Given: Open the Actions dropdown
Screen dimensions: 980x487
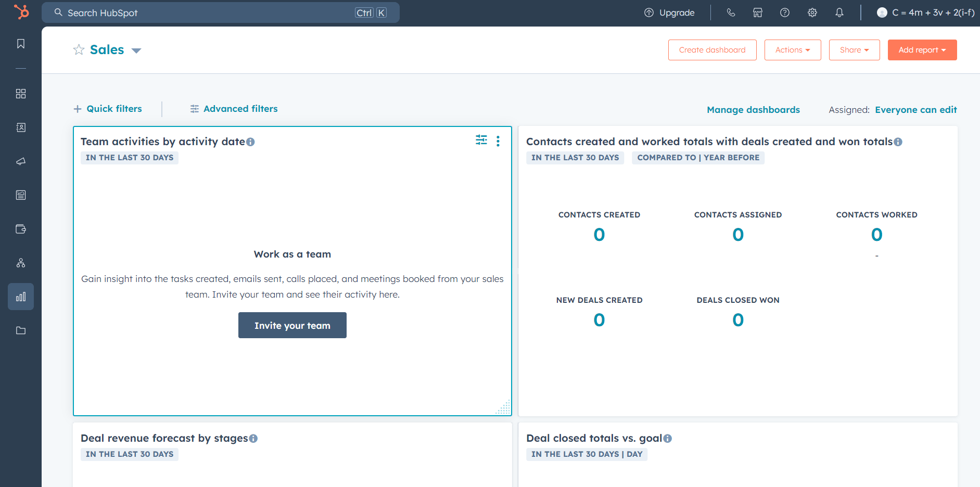Looking at the screenshot, I should coord(793,50).
